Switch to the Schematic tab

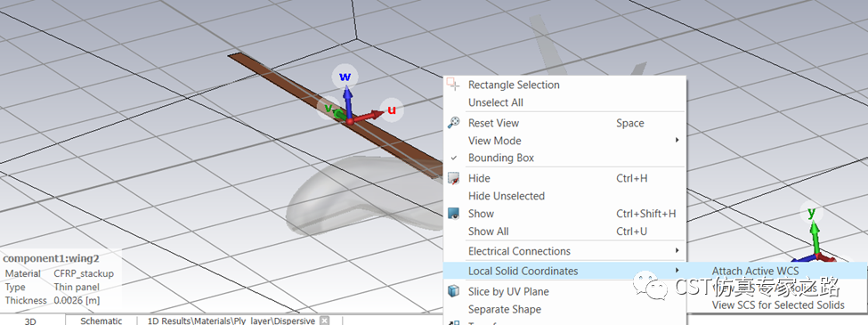click(x=101, y=321)
